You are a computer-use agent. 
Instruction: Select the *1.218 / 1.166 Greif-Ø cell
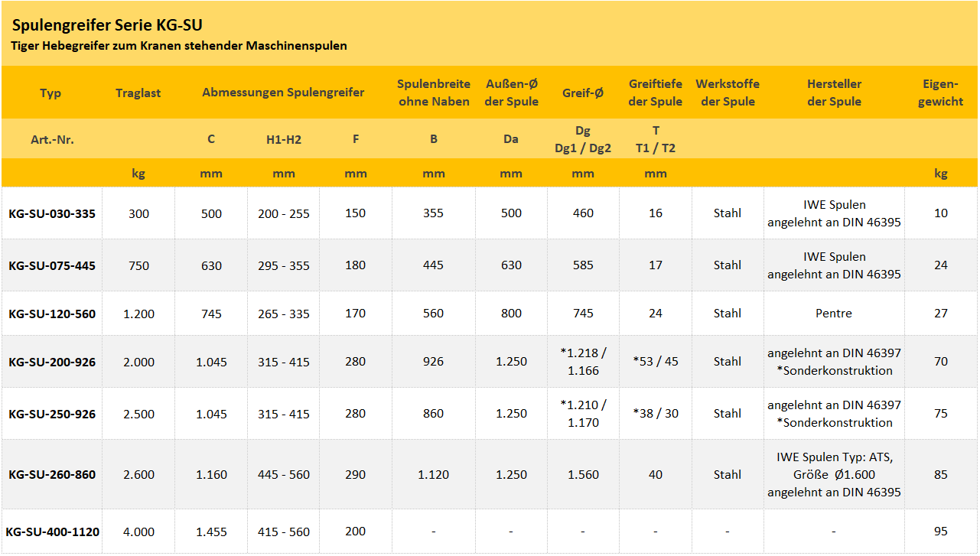click(583, 362)
